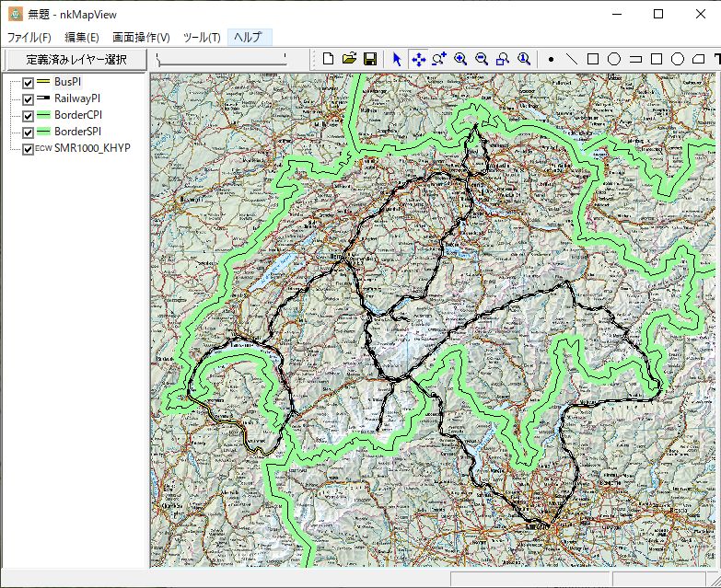Toggle BorderCPI layer visibility checkbox
Image resolution: width=721 pixels, height=588 pixels.
pyautogui.click(x=28, y=116)
